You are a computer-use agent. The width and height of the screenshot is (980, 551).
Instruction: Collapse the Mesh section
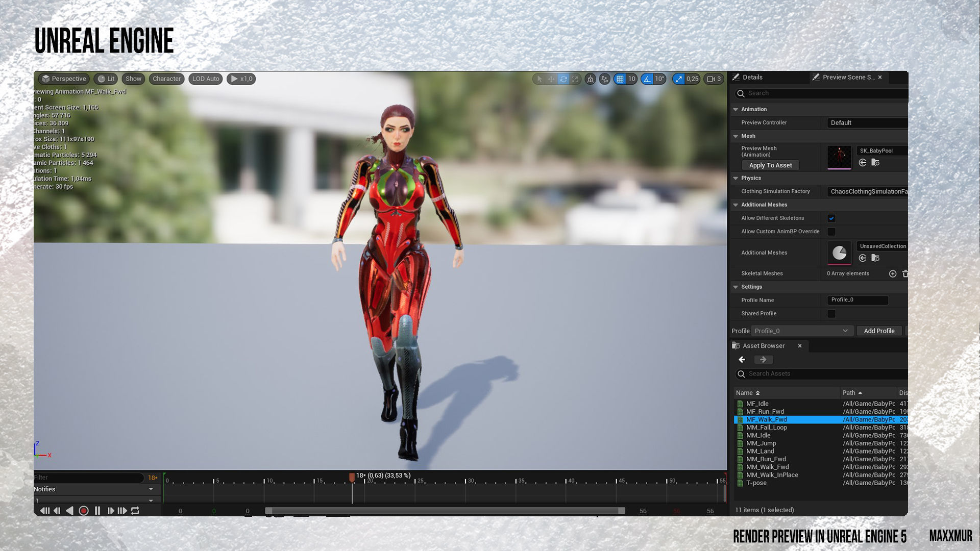[x=736, y=136]
